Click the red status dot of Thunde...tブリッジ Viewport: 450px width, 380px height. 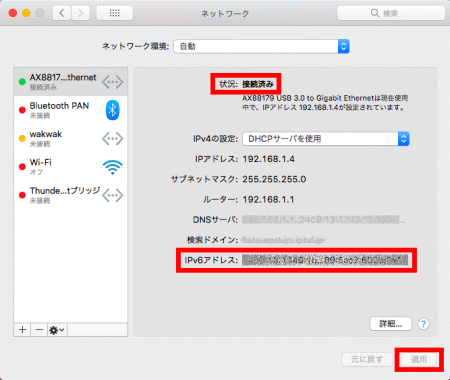[22, 195]
